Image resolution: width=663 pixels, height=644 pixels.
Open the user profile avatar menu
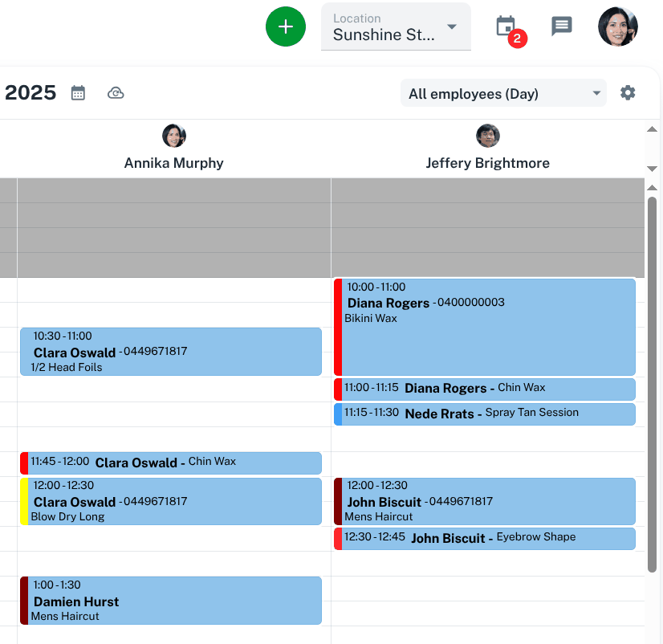[x=618, y=26]
